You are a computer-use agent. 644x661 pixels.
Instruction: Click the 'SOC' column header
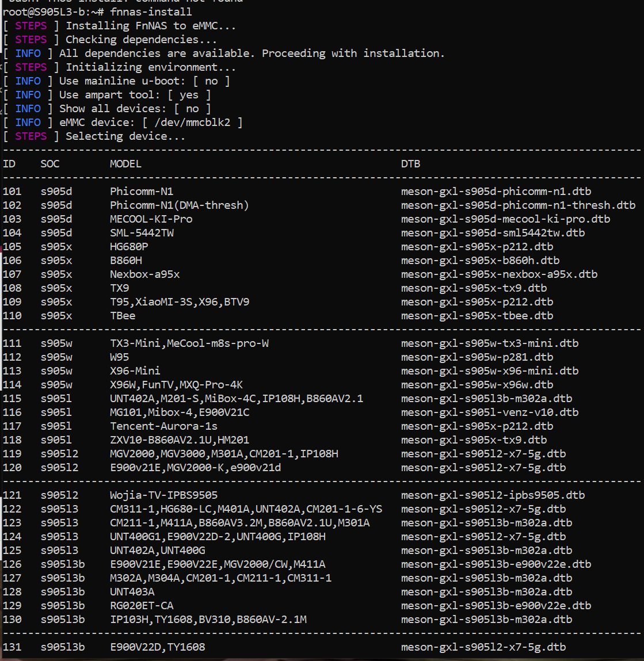click(x=49, y=164)
